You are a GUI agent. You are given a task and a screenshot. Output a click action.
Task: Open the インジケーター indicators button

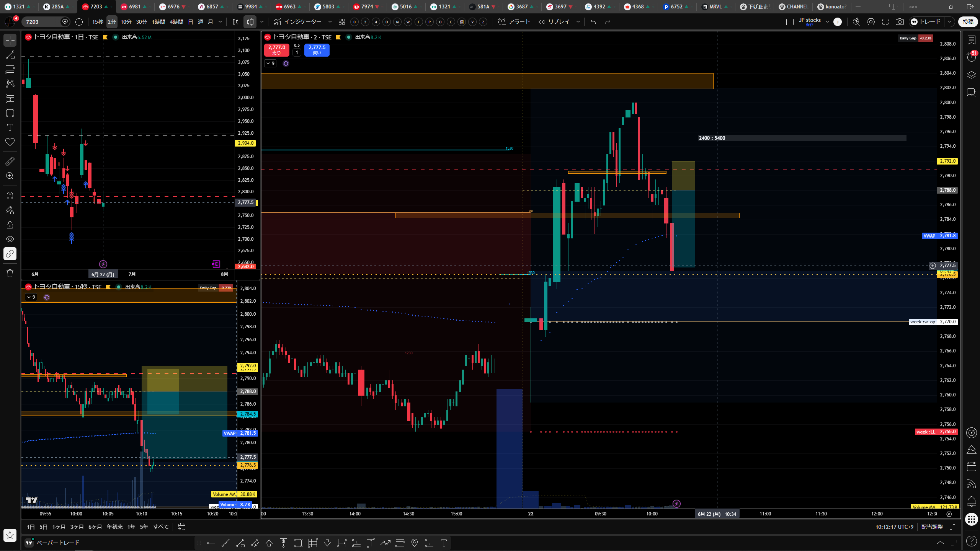point(298,22)
